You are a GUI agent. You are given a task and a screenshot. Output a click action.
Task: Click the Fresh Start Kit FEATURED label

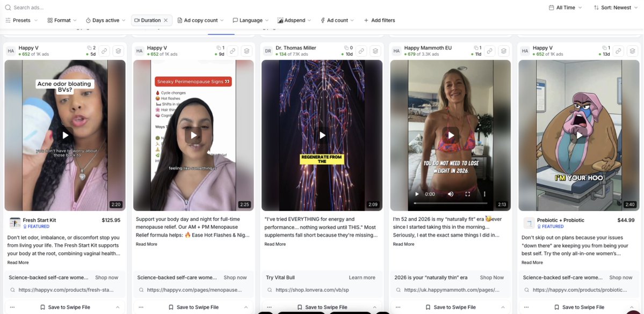tap(36, 227)
